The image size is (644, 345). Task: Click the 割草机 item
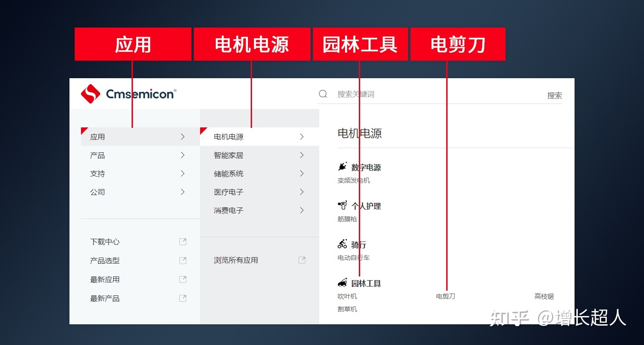point(347,309)
